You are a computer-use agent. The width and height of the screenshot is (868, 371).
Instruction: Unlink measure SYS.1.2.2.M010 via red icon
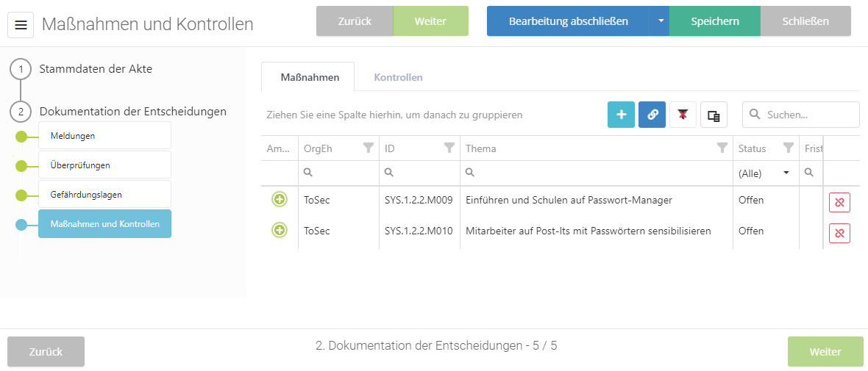point(839,234)
